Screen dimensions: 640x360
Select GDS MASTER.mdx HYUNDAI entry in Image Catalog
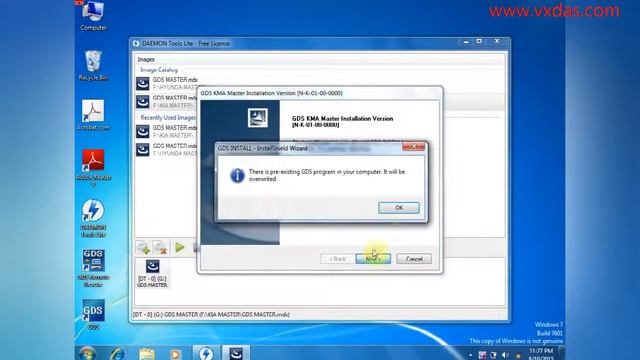167,83
